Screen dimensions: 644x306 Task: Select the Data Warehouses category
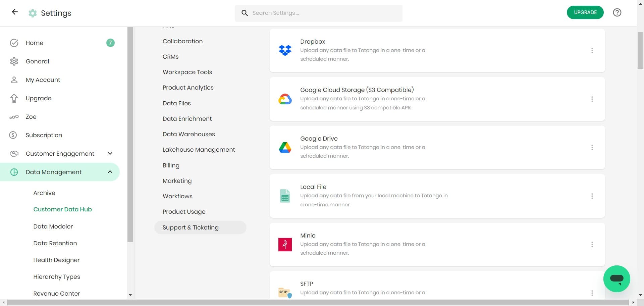pos(189,134)
